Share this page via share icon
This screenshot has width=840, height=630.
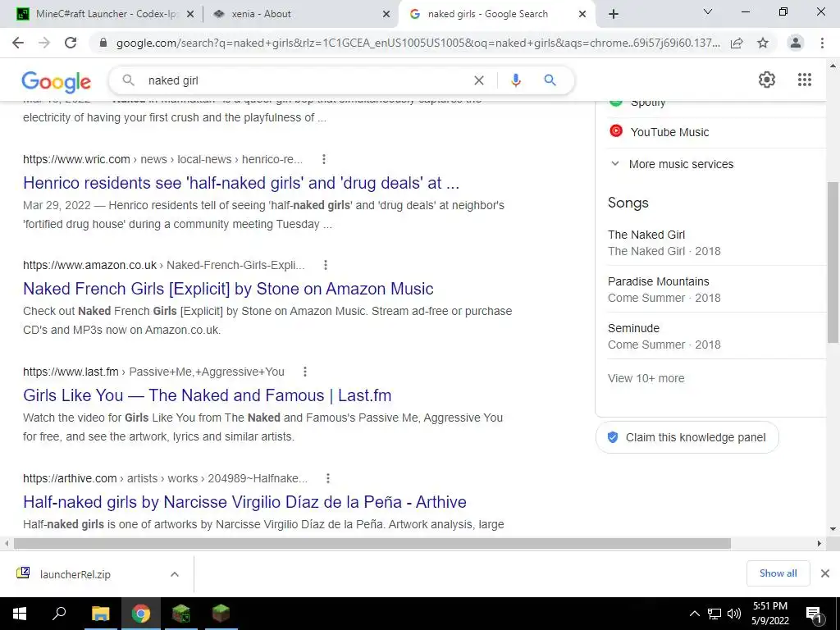click(x=737, y=43)
